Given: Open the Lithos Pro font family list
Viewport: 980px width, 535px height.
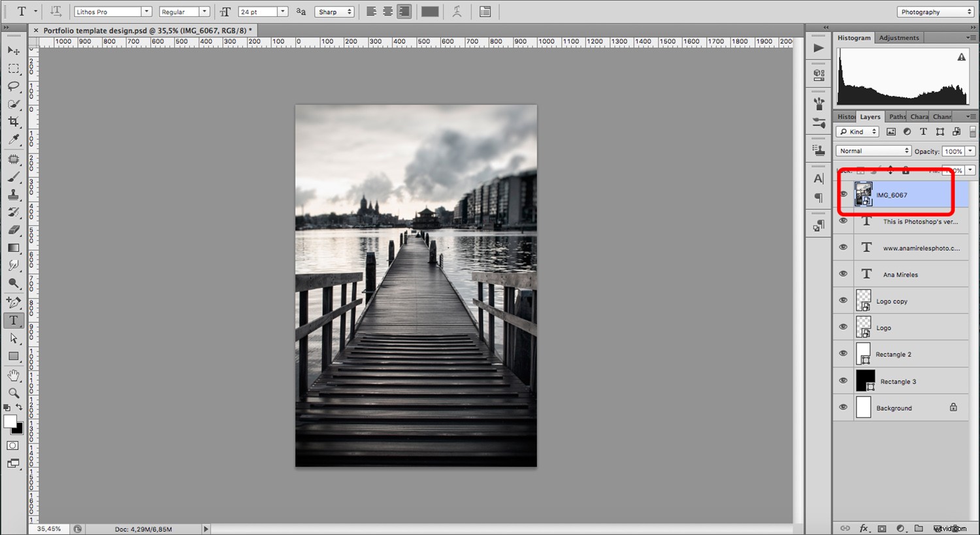Looking at the screenshot, I should pyautogui.click(x=146, y=11).
